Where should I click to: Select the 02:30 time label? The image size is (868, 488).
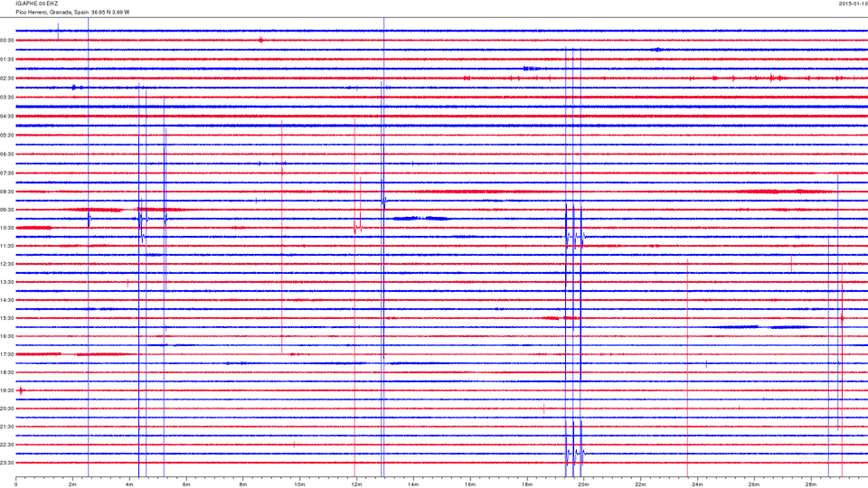pos(7,79)
